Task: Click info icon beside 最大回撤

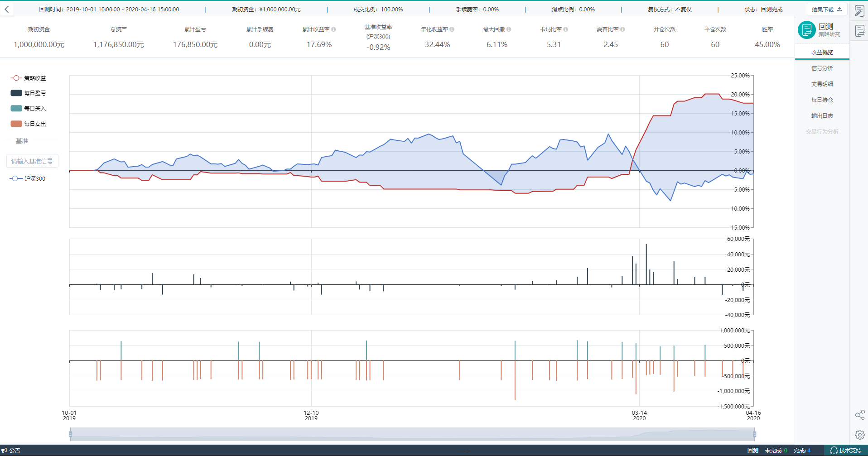Action: pyautogui.click(x=509, y=29)
